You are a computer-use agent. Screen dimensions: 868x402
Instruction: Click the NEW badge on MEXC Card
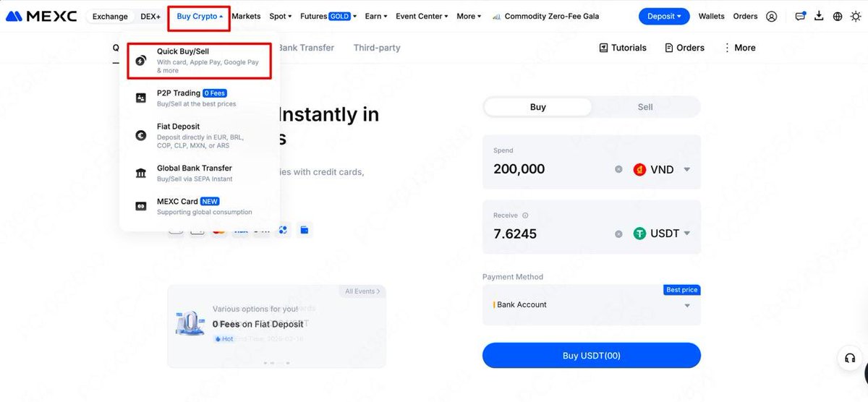pyautogui.click(x=210, y=202)
